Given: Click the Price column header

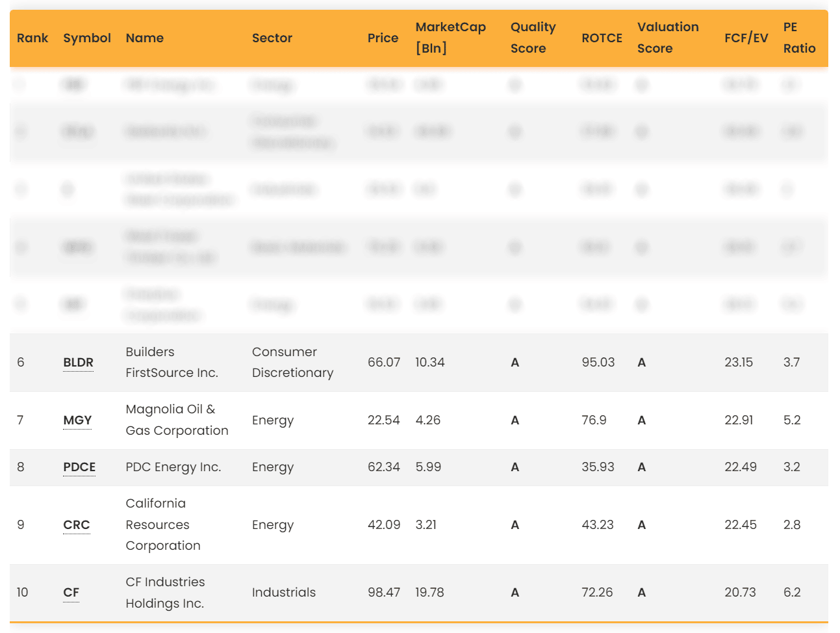Looking at the screenshot, I should tap(383, 38).
